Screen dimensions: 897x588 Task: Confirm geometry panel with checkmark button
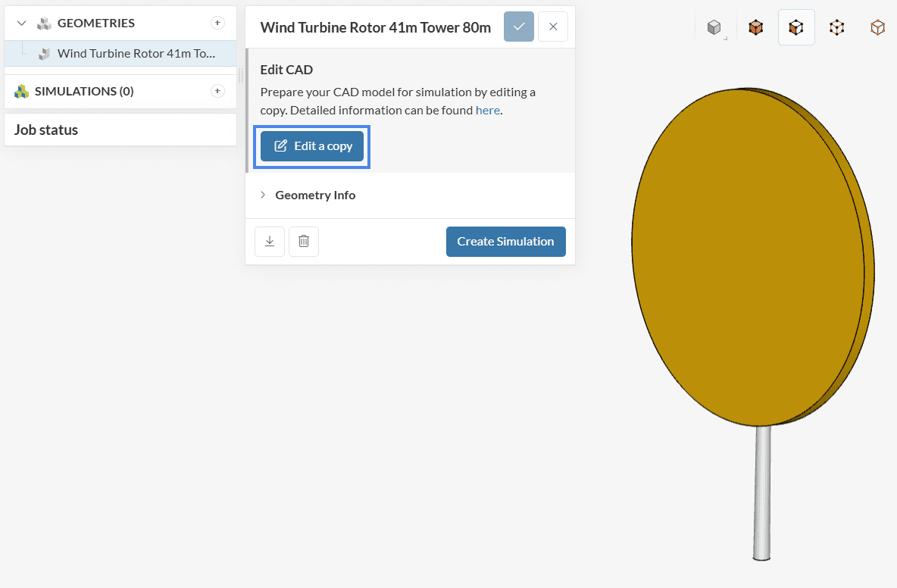click(x=519, y=27)
